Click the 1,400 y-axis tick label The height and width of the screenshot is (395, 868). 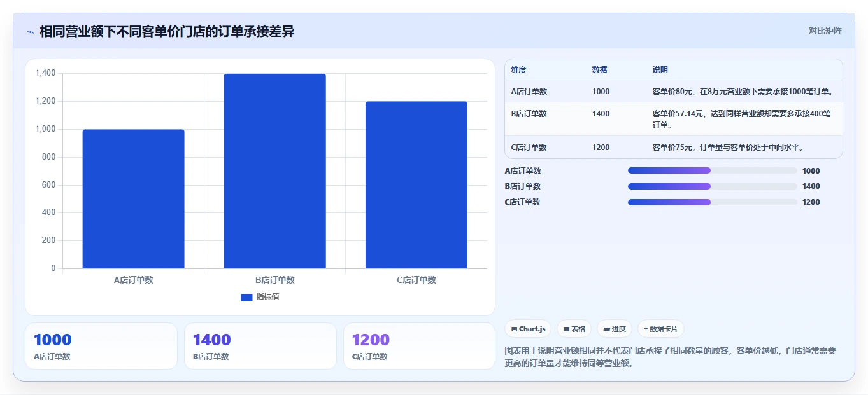(x=46, y=73)
